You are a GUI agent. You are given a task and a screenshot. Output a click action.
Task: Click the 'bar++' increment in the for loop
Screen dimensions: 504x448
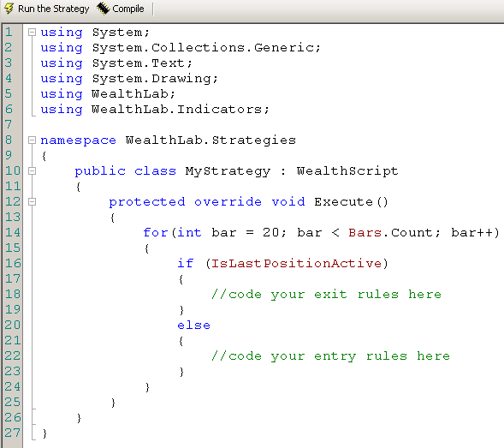[x=471, y=233]
